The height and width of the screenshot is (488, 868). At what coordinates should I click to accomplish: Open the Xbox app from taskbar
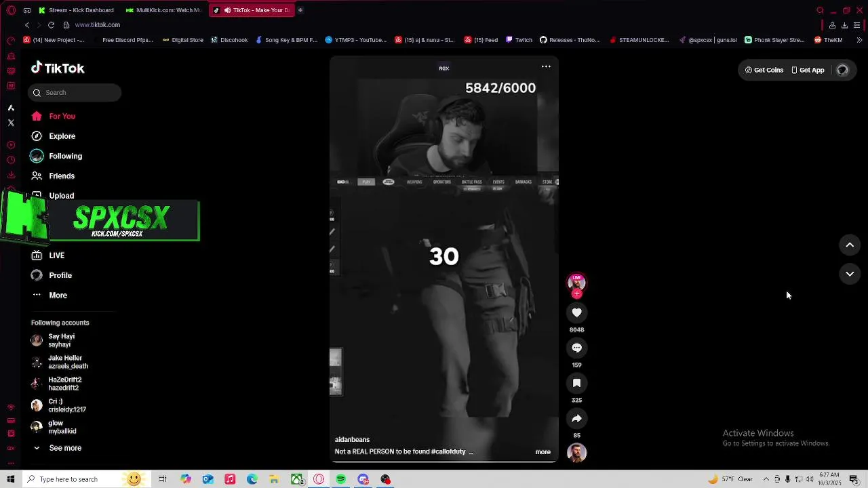click(296, 479)
